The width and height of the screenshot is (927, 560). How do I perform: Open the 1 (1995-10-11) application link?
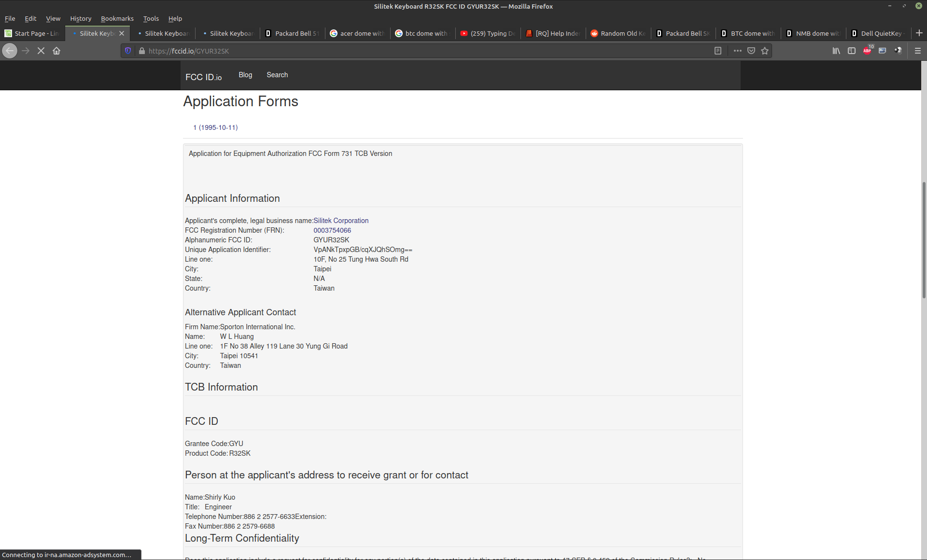coord(215,127)
